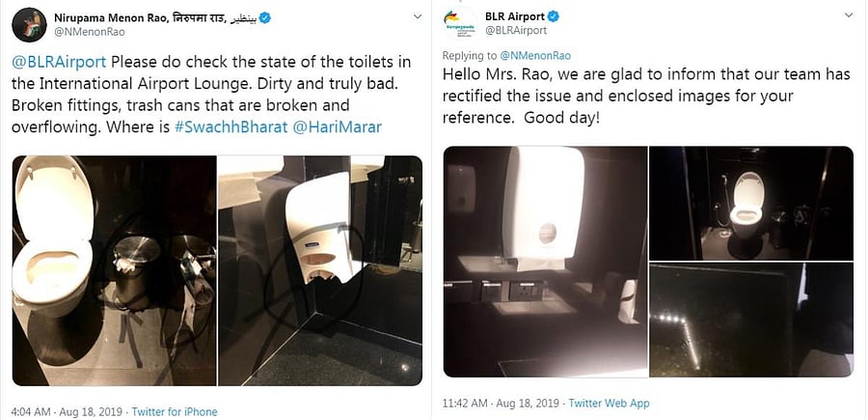Click the 11:42 AM Aug 18, 2019 timestamp
The height and width of the screenshot is (420, 868).
tap(502, 403)
